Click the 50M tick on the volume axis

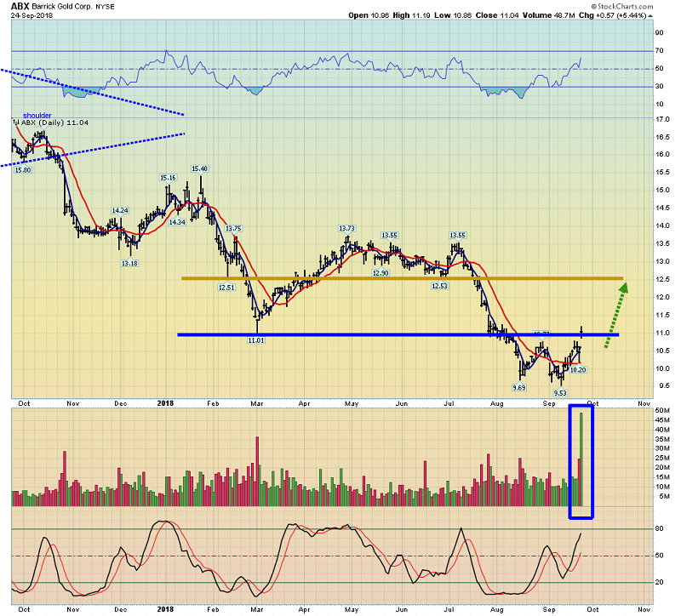point(662,410)
